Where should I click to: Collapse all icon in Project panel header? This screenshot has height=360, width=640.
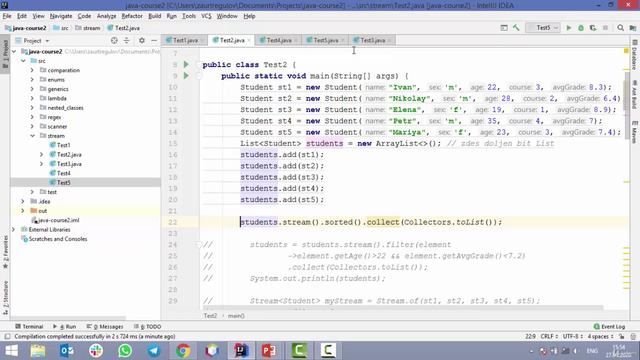(x=127, y=40)
